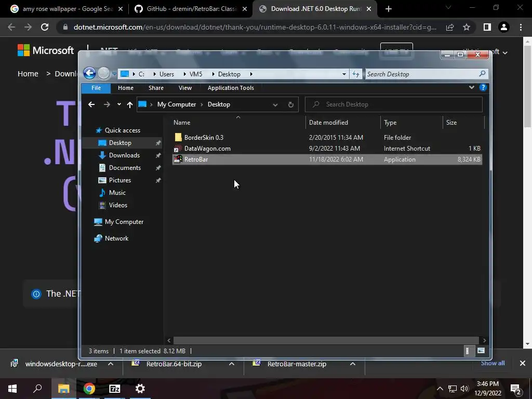The height and width of the screenshot is (399, 532).
Task: Unpin Pictures from Quick access
Action: (x=158, y=180)
